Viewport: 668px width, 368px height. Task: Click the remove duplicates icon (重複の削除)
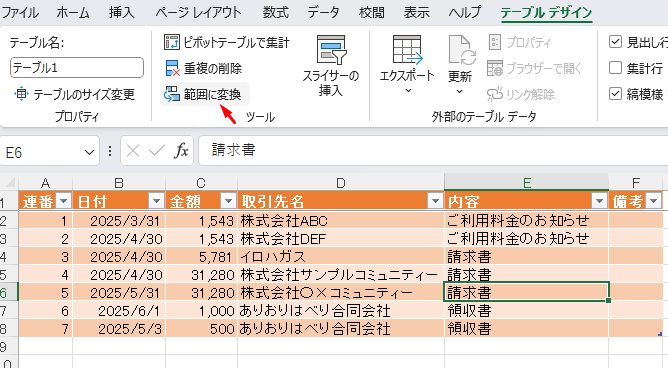click(173, 68)
